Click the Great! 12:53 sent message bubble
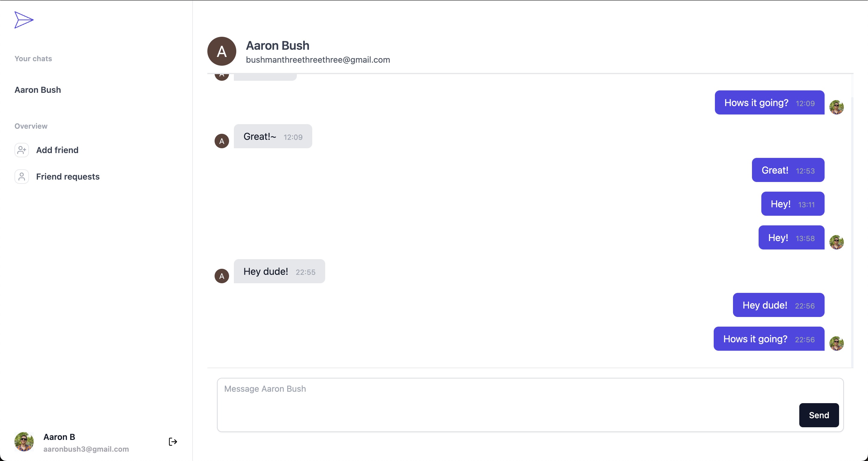This screenshot has width=868, height=461. point(788,170)
